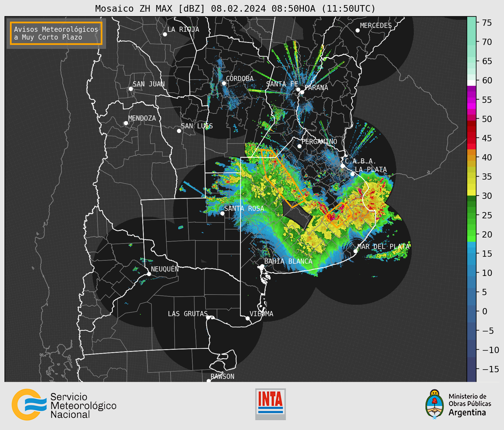
Task: Click the 'Servicio Meteorológico Nacional' text
Action: (x=83, y=405)
